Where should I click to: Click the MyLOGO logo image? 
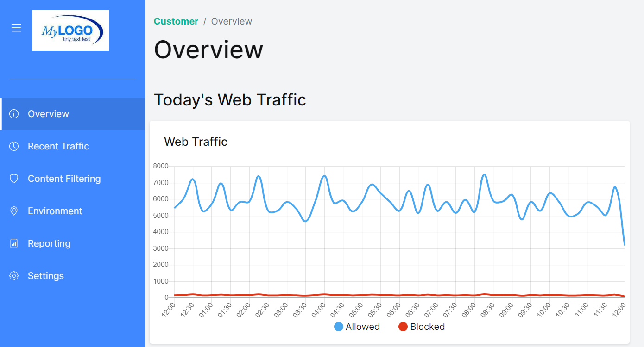point(70,30)
